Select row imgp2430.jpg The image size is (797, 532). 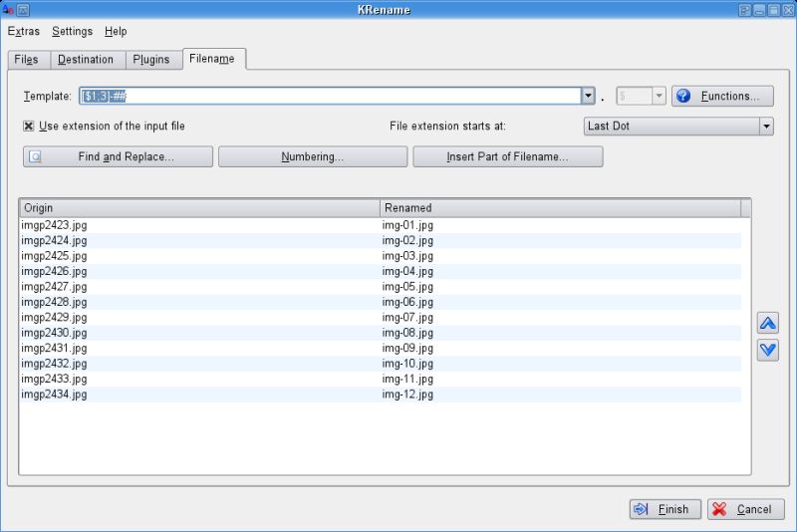(x=381, y=333)
